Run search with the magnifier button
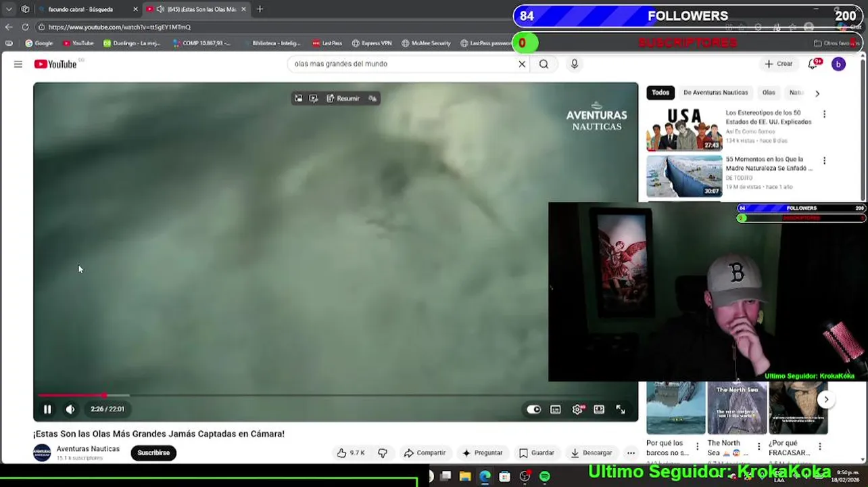 (x=544, y=64)
